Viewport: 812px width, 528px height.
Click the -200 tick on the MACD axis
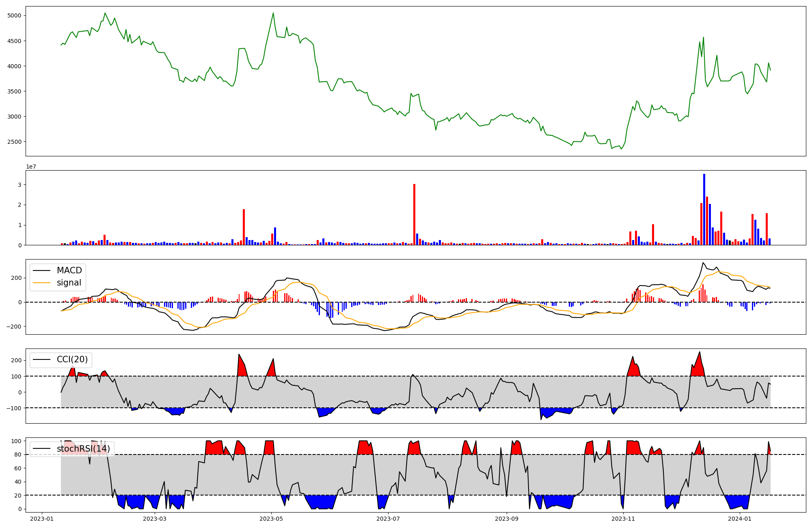pos(14,327)
